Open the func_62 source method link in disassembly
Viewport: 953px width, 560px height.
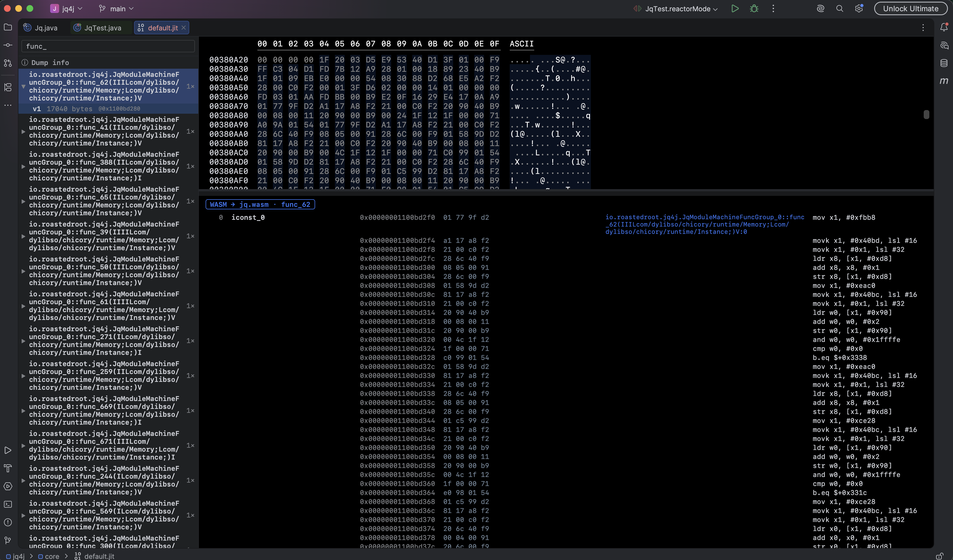[x=705, y=225]
